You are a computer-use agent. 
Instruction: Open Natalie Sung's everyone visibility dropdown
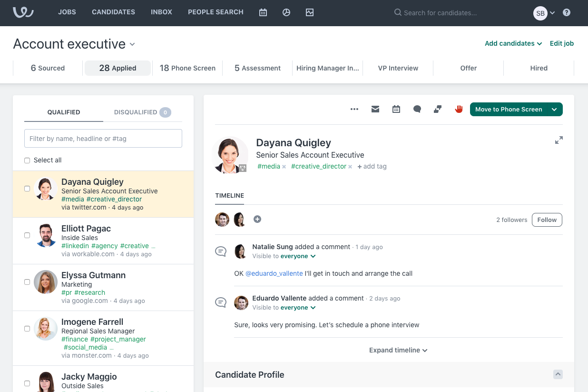pos(298,256)
